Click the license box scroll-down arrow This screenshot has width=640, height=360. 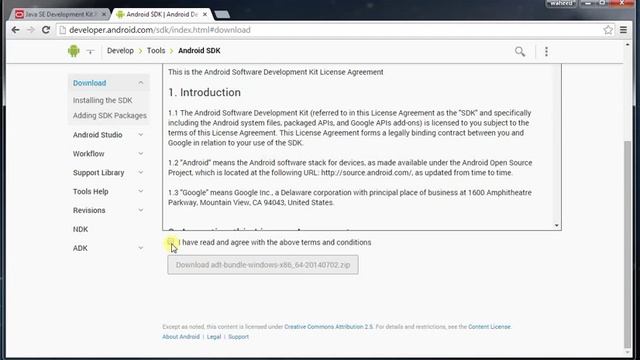pyautogui.click(x=556, y=226)
